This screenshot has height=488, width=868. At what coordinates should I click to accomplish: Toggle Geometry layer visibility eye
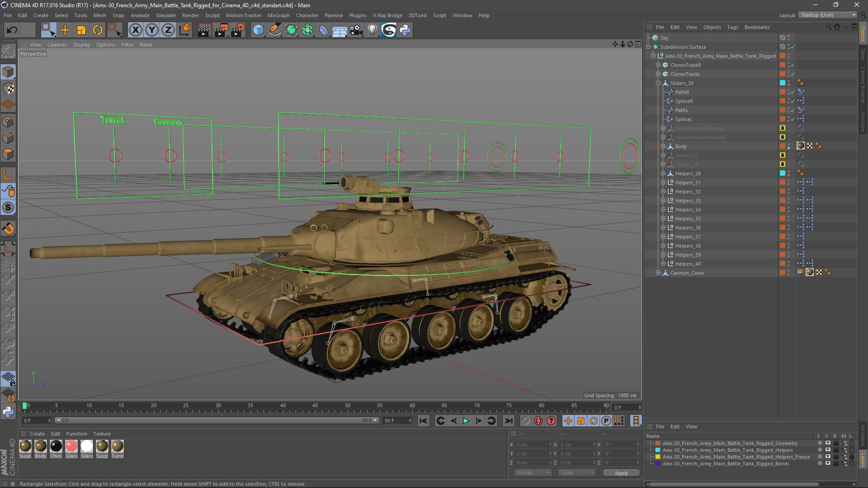tap(828, 443)
